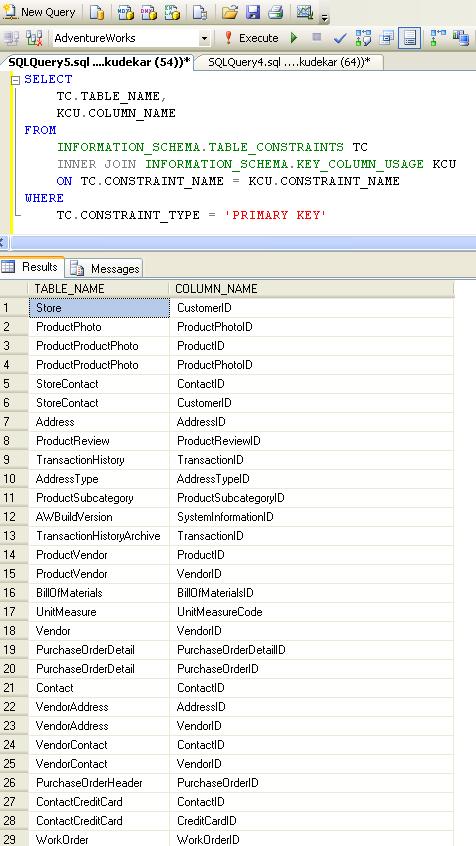Click the row header number 5
476x846 pixels.
click(14, 384)
